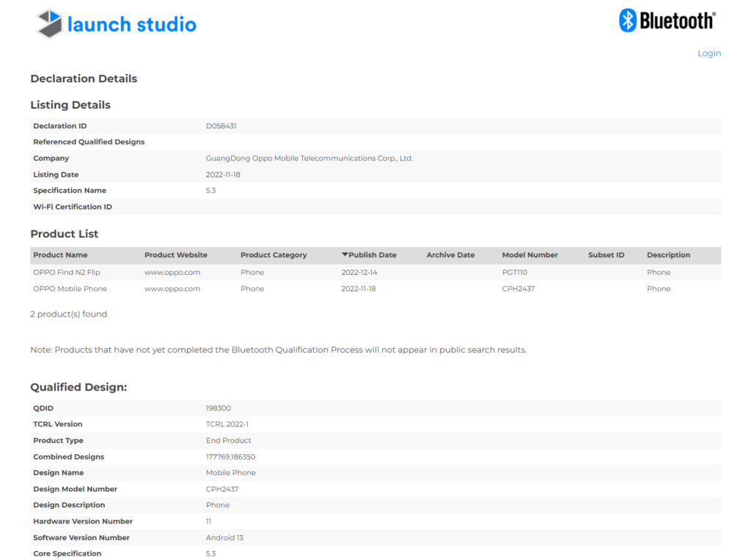Click the 2 product(s) found text

click(68, 314)
